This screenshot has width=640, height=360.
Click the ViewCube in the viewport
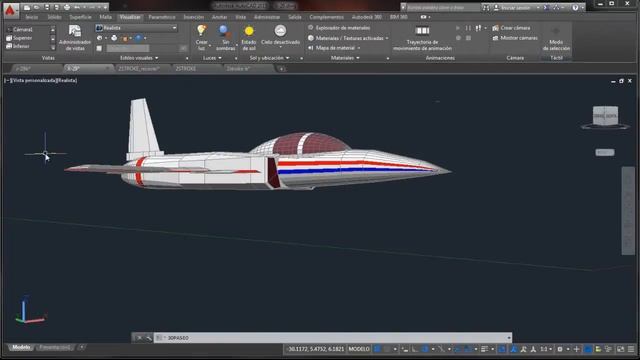(x=605, y=116)
